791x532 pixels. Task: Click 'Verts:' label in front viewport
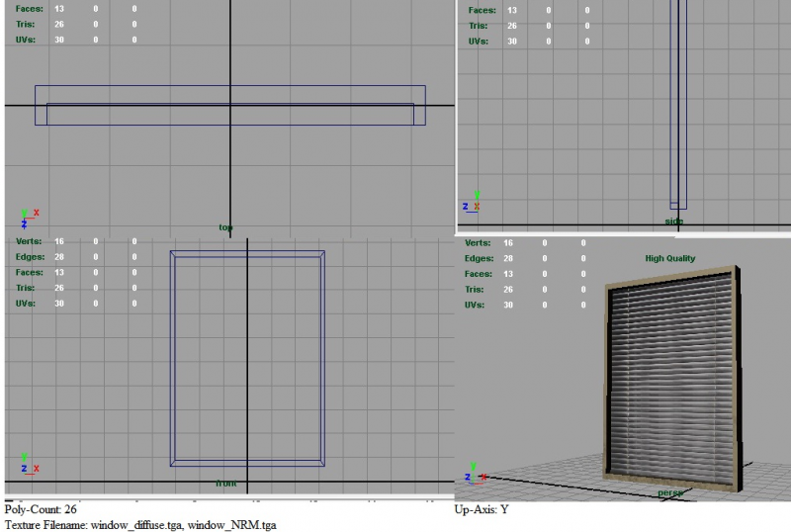point(29,241)
